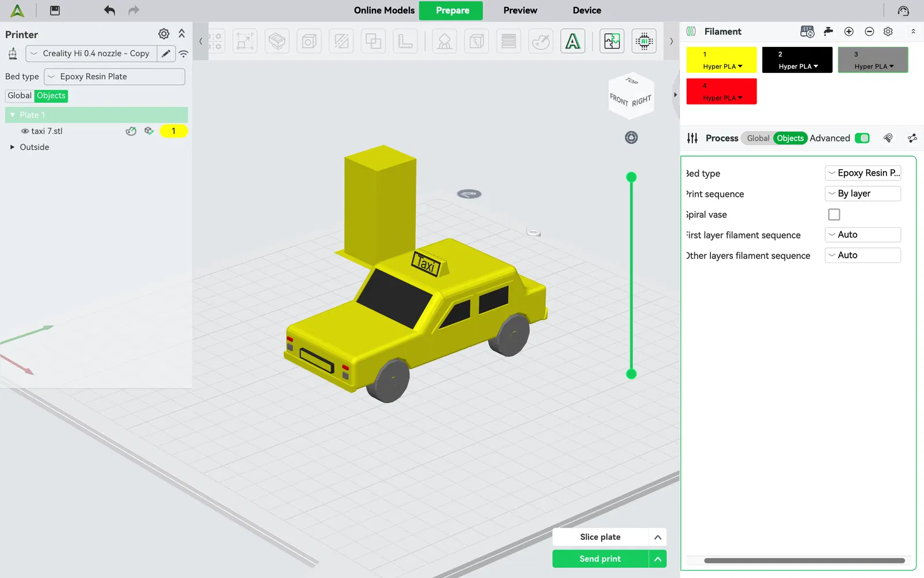
Task: Click the Wi-Fi connection icon next to printer
Action: [184, 54]
